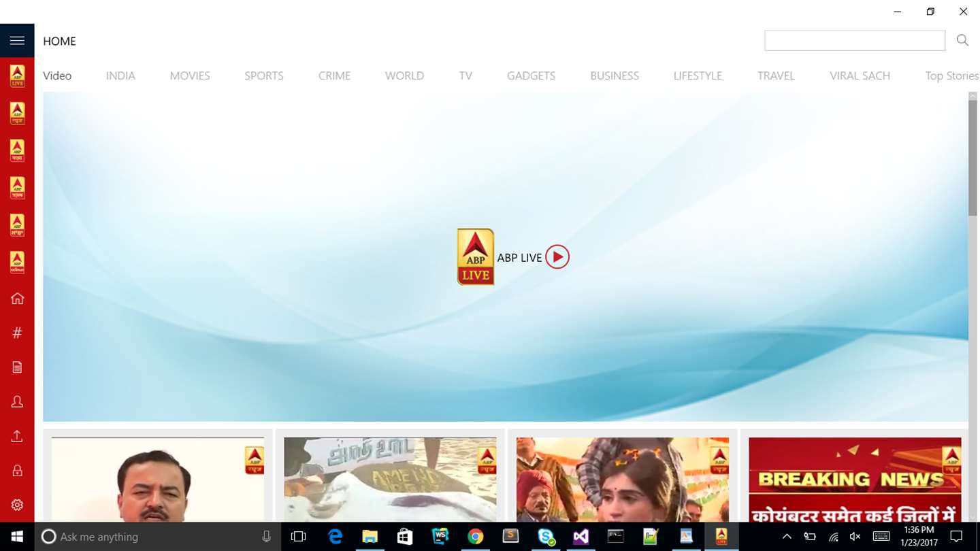Open the settings gear in the sidebar
Viewport: 980px width, 551px height.
click(x=17, y=505)
